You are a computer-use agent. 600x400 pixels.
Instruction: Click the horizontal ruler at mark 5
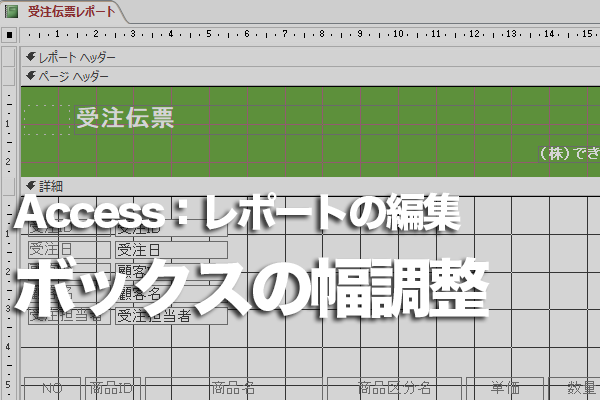209,34
